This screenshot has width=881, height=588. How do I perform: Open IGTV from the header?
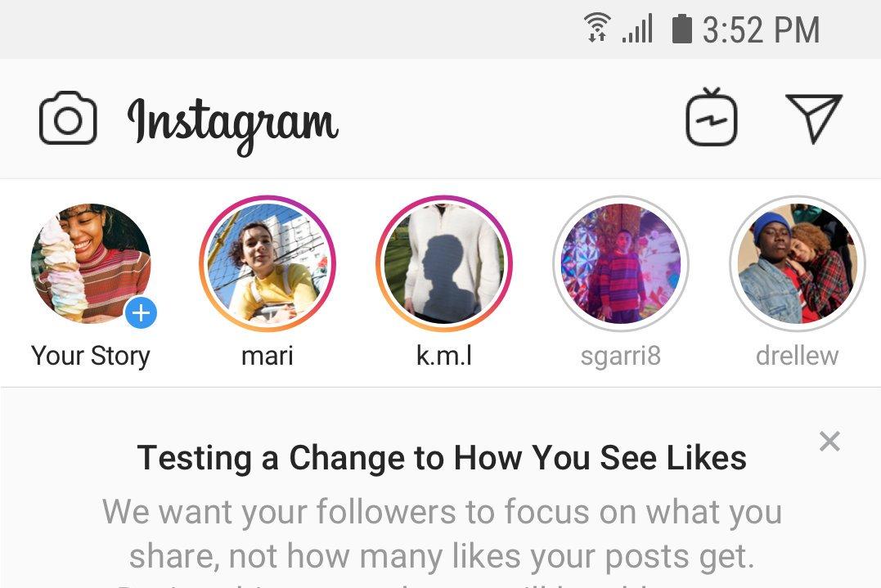click(x=711, y=119)
